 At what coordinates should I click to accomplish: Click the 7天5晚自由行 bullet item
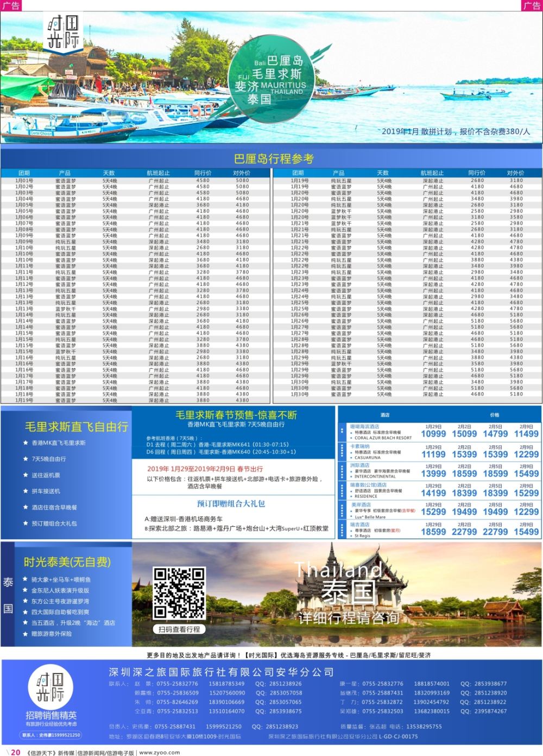pos(49,459)
